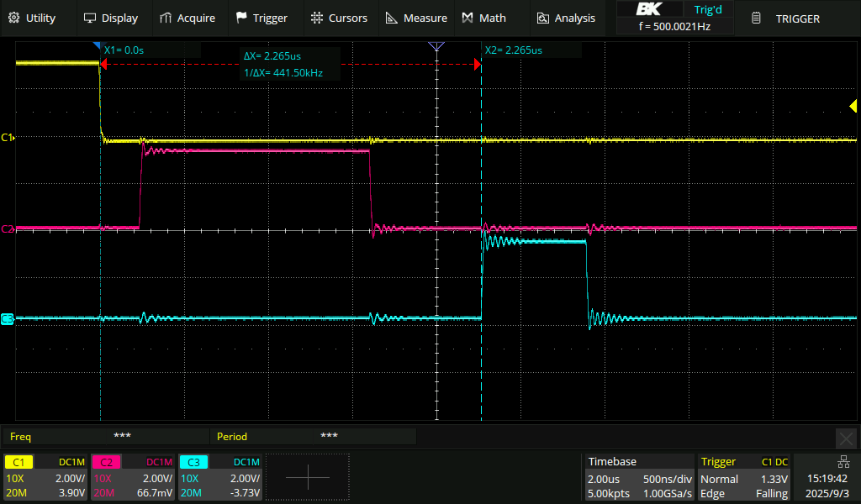Click the trigger delay position marker
This screenshot has width=861, height=504.
point(436,46)
